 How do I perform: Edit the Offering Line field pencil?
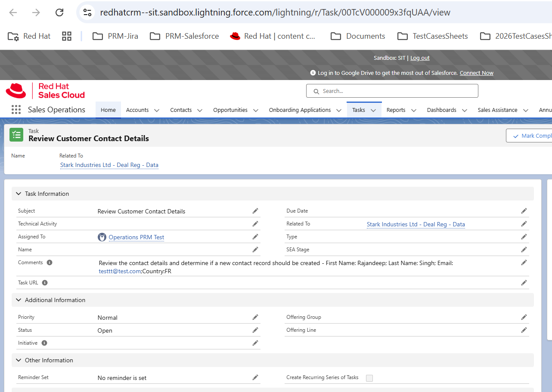pyautogui.click(x=524, y=330)
